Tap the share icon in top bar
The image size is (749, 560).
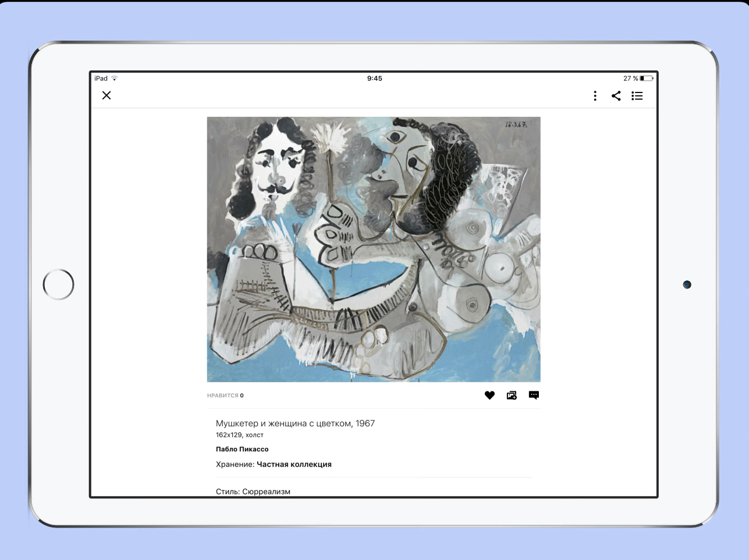point(616,96)
